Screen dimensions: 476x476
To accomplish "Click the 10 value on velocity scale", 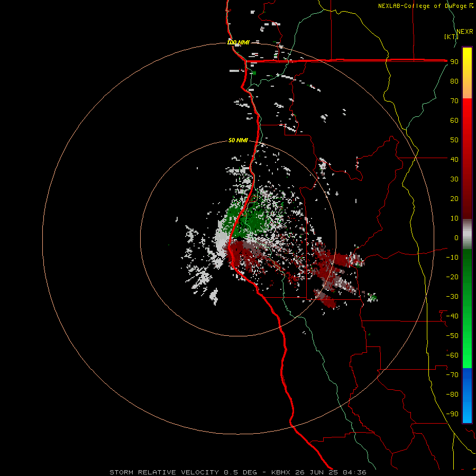I will [x=454, y=218].
